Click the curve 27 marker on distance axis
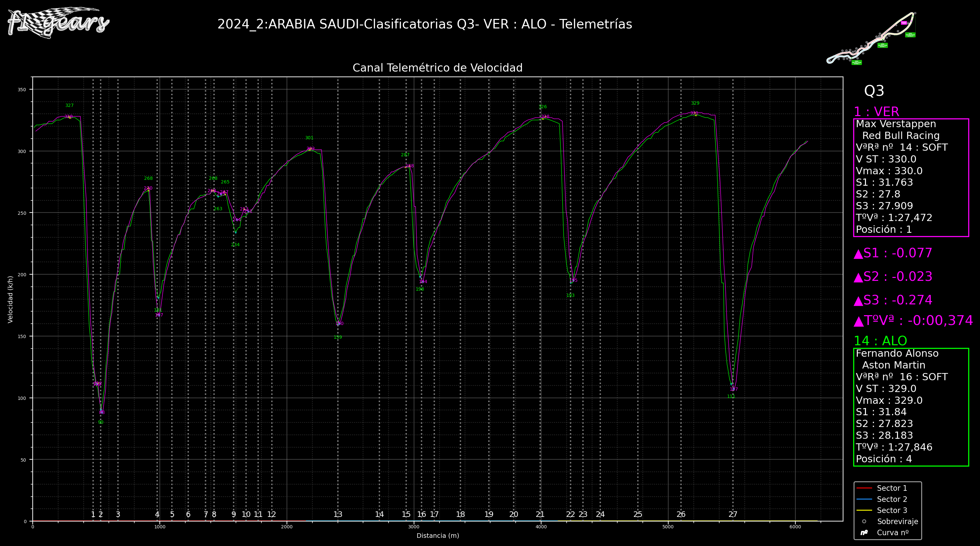 [x=733, y=514]
